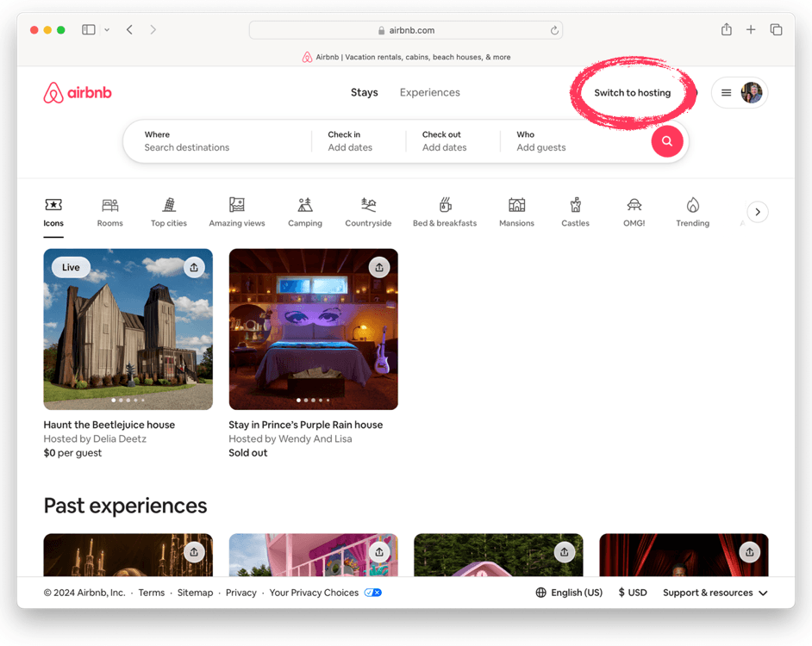Change currency from $ USD
Screen dimensions: 812x646
tap(633, 593)
